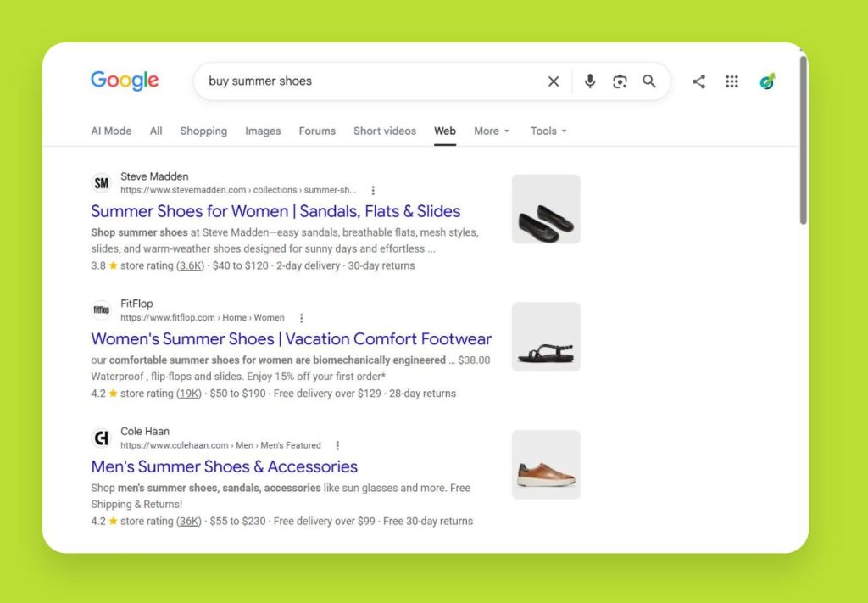
Task: Click the 'Free delivery over $99' text
Action: click(x=325, y=521)
